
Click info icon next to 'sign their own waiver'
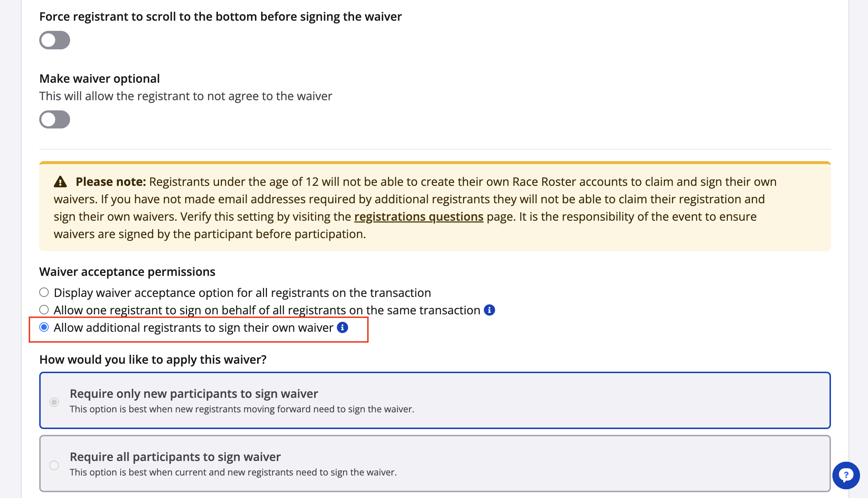(x=342, y=328)
